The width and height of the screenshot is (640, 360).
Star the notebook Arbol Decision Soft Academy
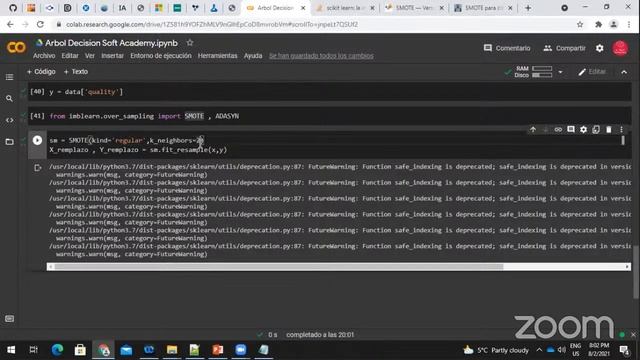click(190, 42)
